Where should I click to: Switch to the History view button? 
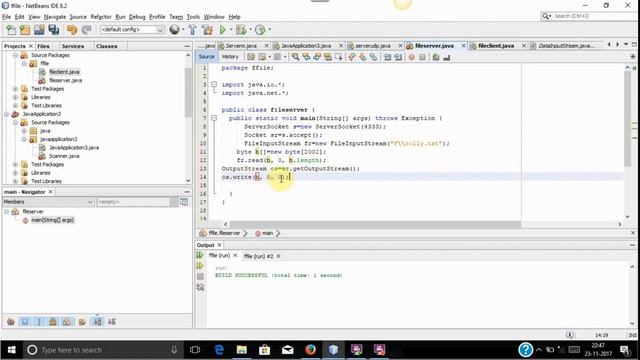tap(230, 57)
